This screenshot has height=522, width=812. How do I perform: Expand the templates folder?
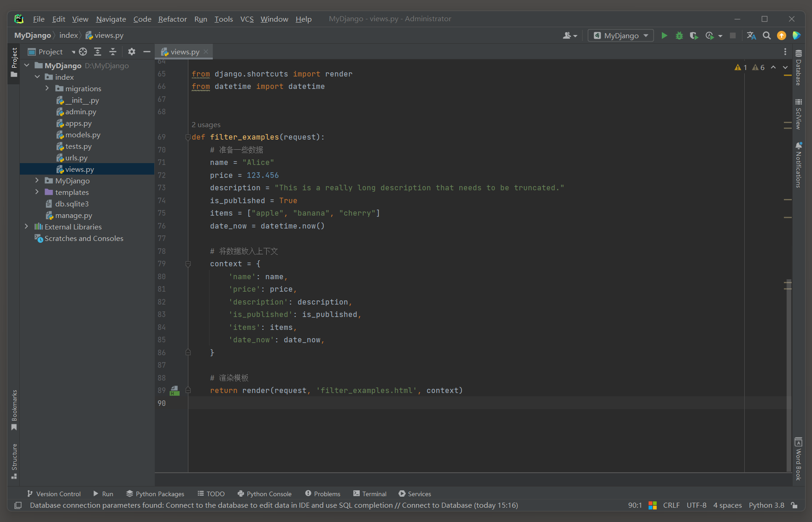tap(37, 192)
